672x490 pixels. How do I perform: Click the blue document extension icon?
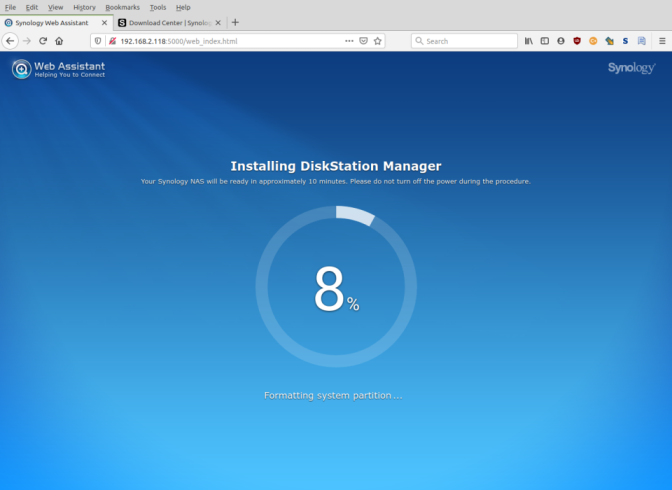click(642, 41)
